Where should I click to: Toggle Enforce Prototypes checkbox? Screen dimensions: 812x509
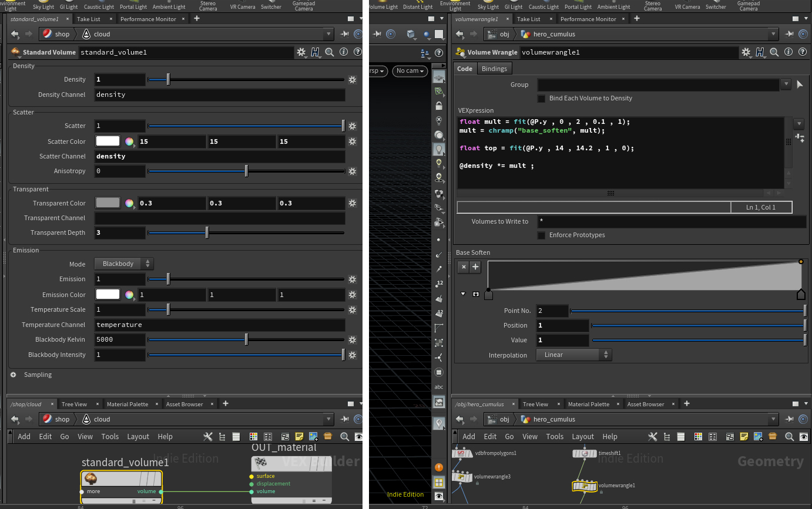[541, 235]
